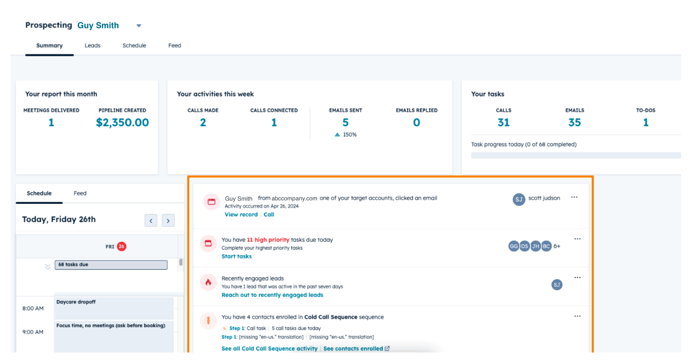This screenshot has width=690, height=362.
Task: Click Reach out to recently engaged leads
Action: point(272,295)
